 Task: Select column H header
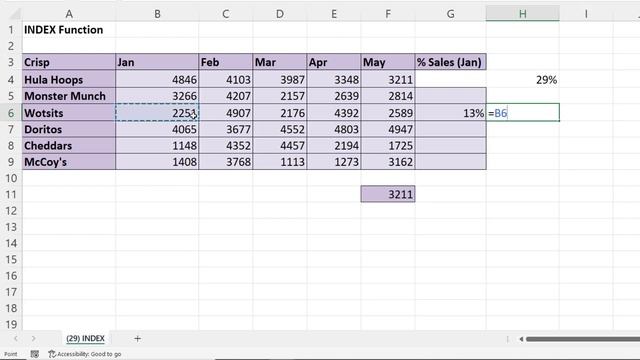pyautogui.click(x=522, y=14)
